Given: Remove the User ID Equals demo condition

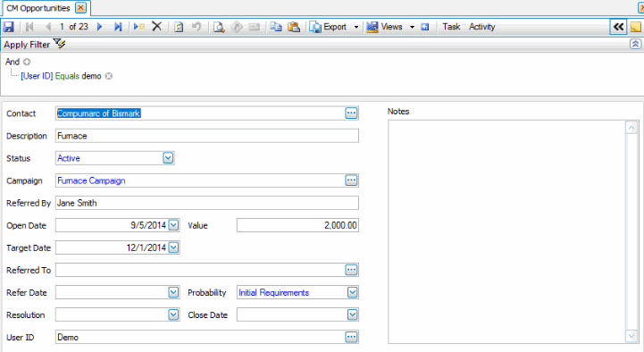Looking at the screenshot, I should [x=108, y=76].
